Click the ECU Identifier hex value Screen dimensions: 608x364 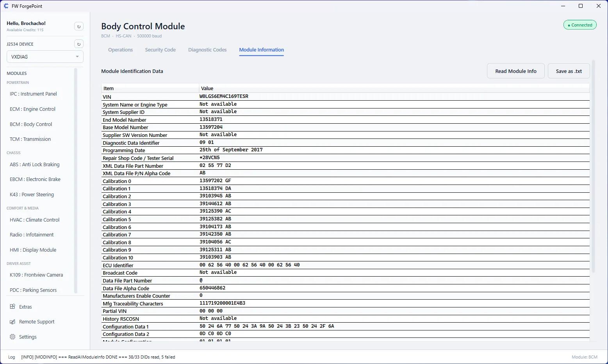pyautogui.click(x=250, y=265)
